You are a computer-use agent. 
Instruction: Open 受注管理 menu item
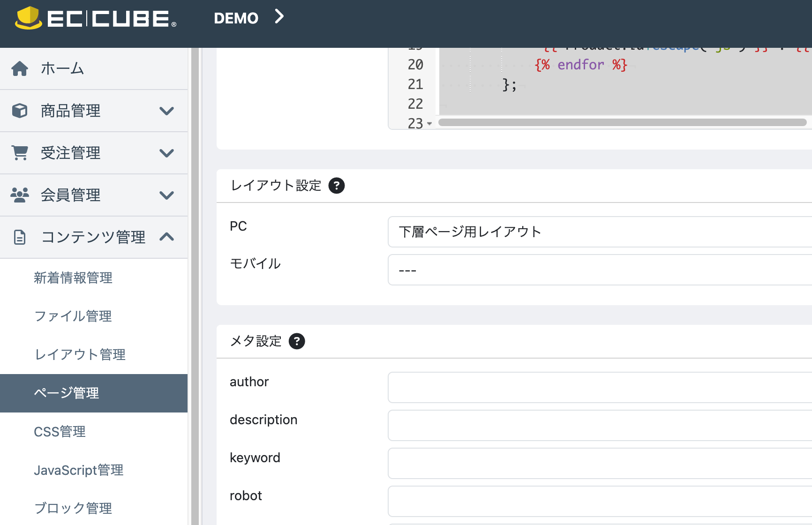click(94, 153)
